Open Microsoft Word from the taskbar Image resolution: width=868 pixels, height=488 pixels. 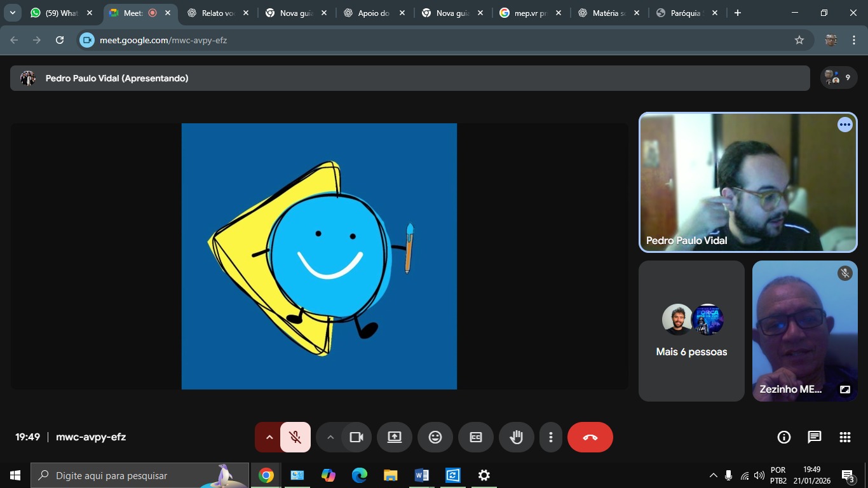coord(421,475)
